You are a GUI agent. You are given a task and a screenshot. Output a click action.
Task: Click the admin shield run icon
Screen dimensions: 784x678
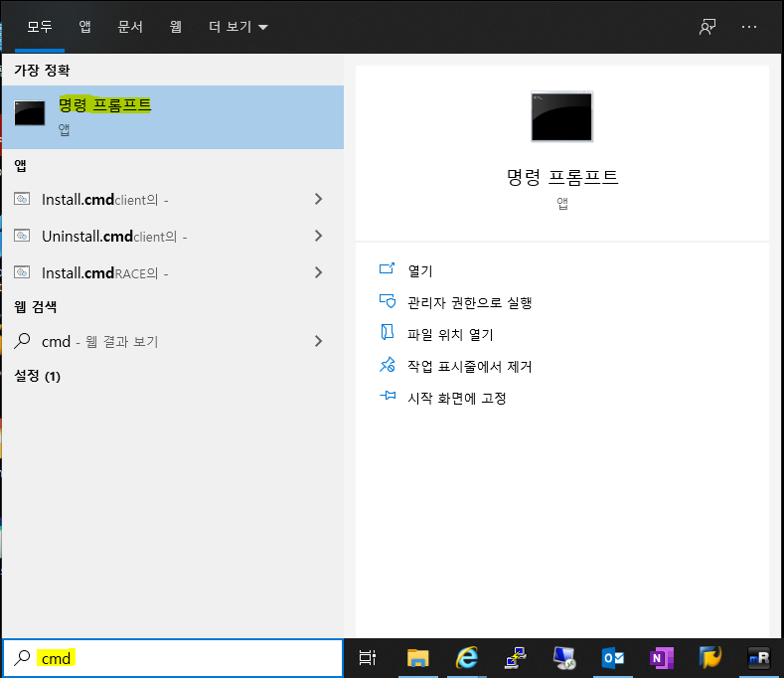387,300
